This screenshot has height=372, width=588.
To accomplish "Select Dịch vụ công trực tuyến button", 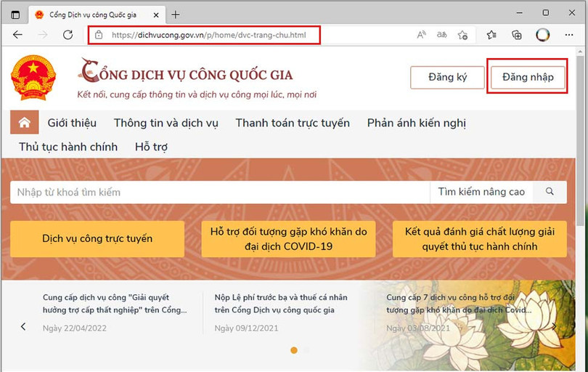I will pos(97,239).
